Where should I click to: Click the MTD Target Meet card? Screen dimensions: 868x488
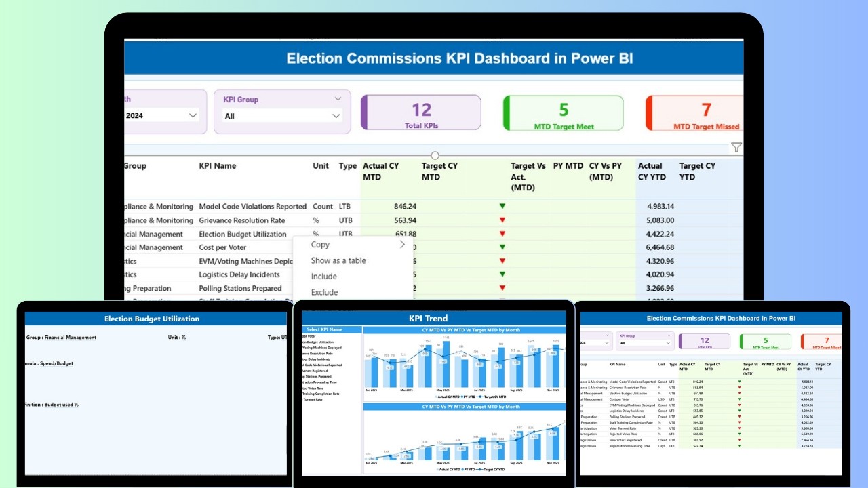564,113
